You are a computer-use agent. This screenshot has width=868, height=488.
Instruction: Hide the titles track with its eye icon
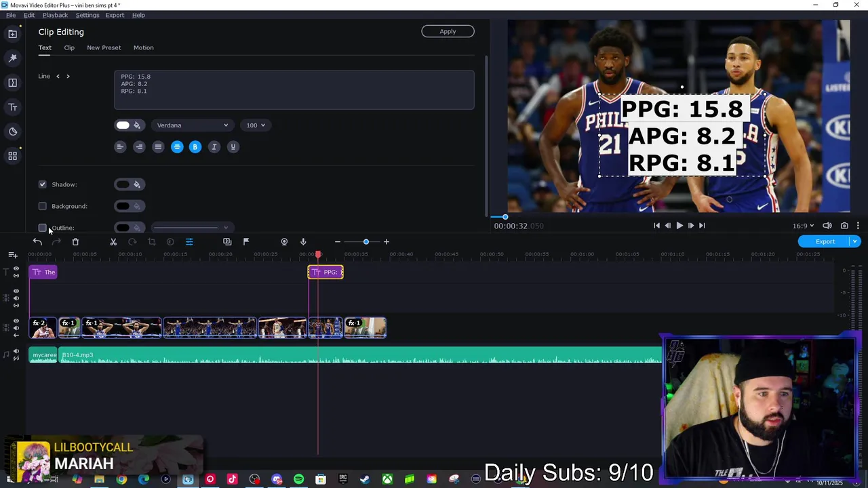point(16,269)
